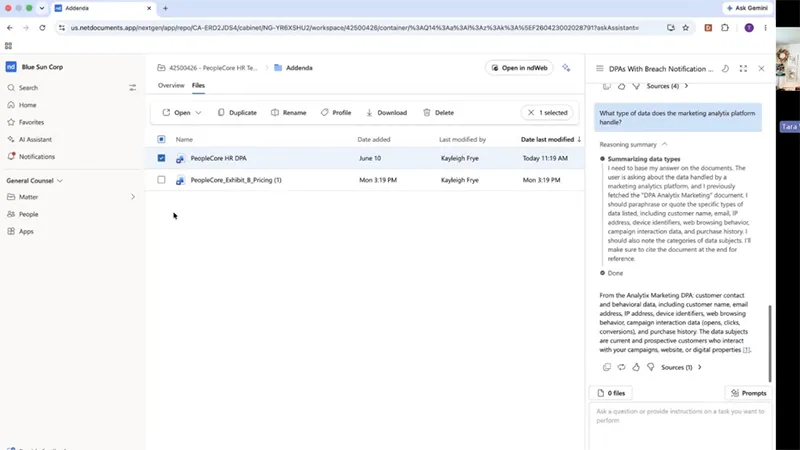This screenshot has width=800, height=450.
Task: Click Profile in the file toolbar
Action: click(336, 113)
